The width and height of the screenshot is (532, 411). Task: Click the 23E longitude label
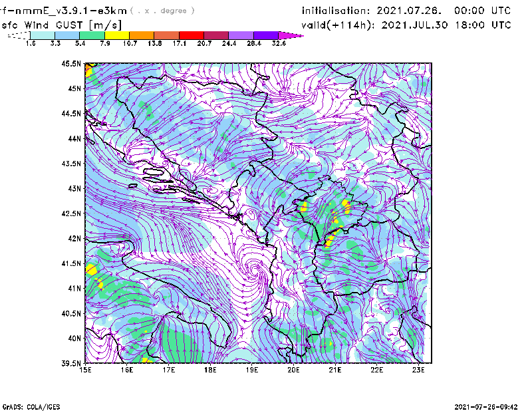418,370
